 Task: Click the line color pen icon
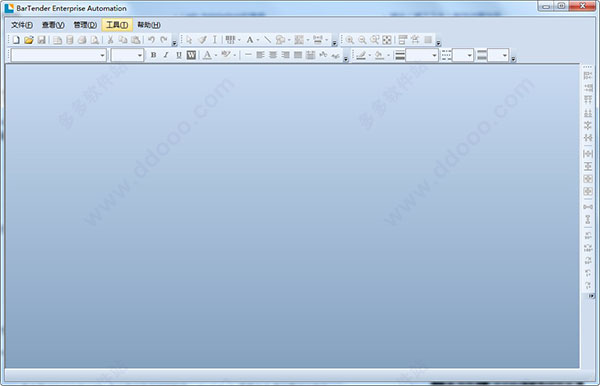point(360,55)
